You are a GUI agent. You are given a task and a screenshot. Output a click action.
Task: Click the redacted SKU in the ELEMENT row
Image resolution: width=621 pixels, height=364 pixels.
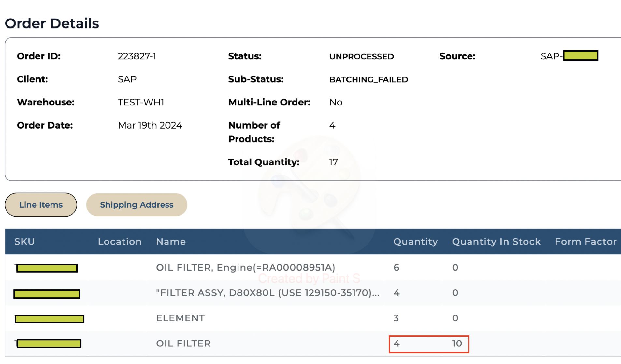50,319
